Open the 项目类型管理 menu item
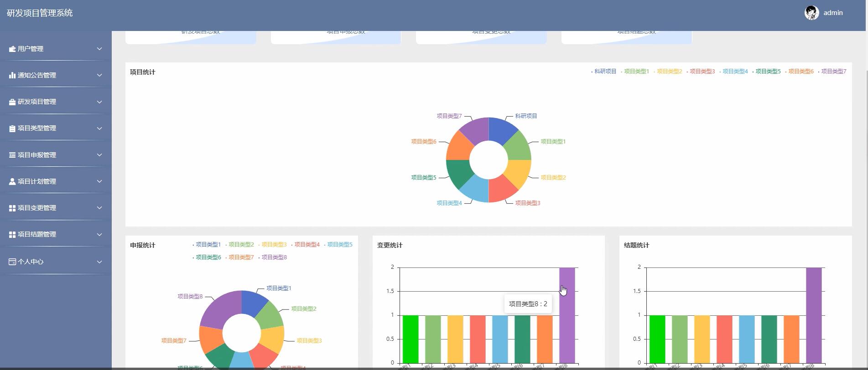The height and width of the screenshot is (370, 868). coord(56,128)
